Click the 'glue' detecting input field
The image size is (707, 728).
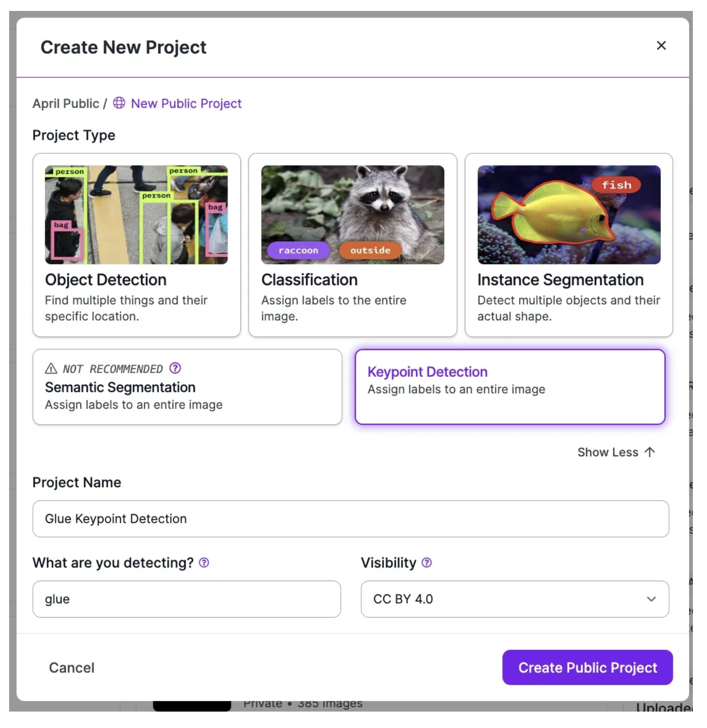click(187, 599)
